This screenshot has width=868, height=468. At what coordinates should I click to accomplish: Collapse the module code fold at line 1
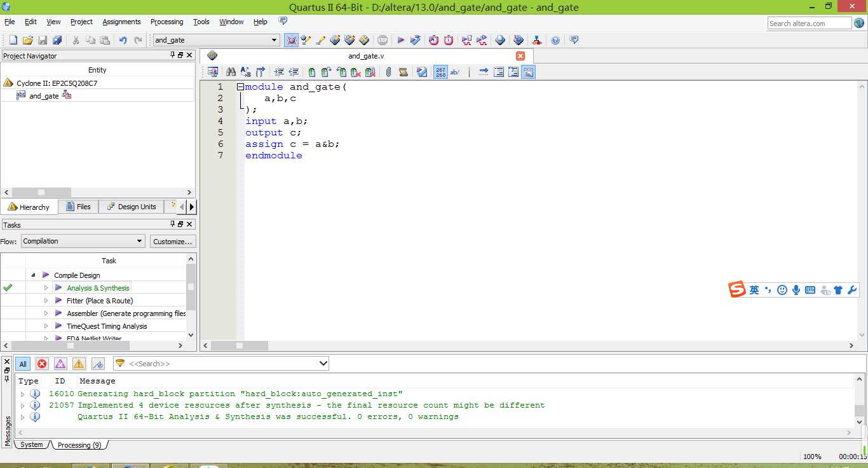(240, 87)
